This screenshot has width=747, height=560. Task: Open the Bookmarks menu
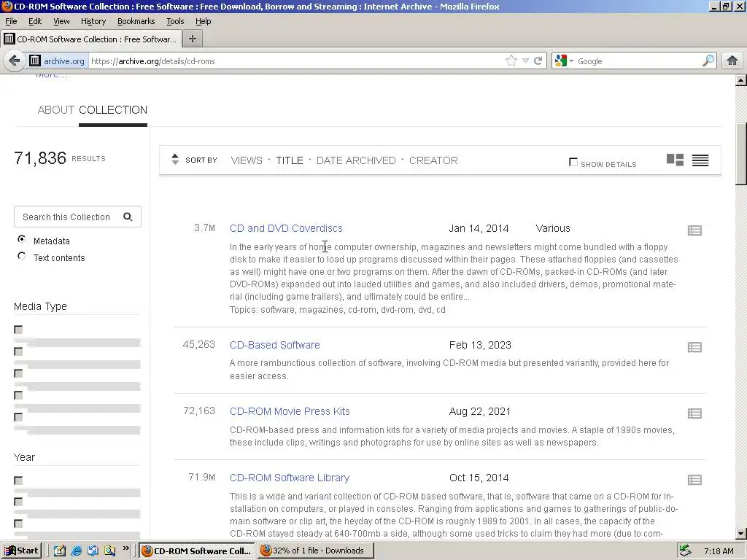coord(136,21)
